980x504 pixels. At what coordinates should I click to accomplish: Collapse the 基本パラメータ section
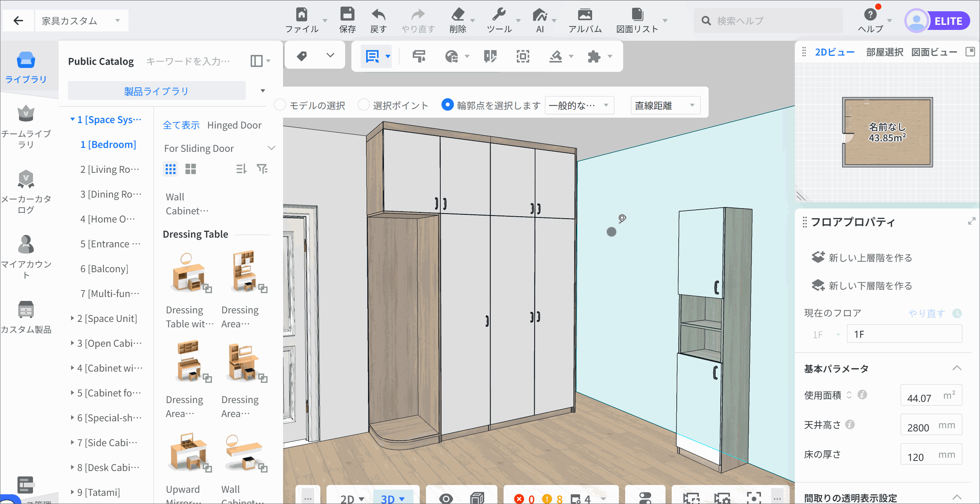(957, 368)
